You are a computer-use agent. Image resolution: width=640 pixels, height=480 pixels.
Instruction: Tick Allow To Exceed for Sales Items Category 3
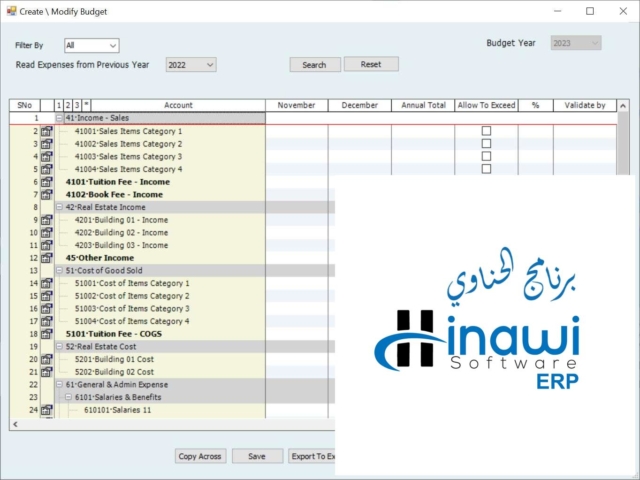pyautogui.click(x=486, y=156)
